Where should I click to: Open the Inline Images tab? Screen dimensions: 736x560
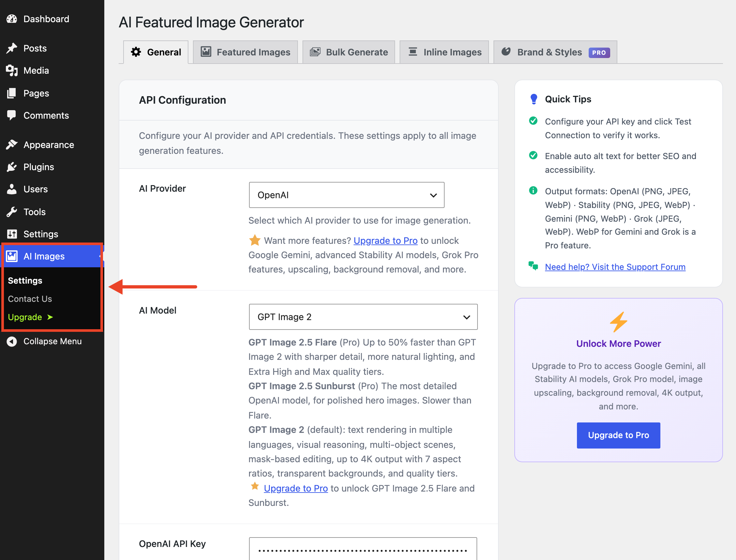pyautogui.click(x=444, y=52)
